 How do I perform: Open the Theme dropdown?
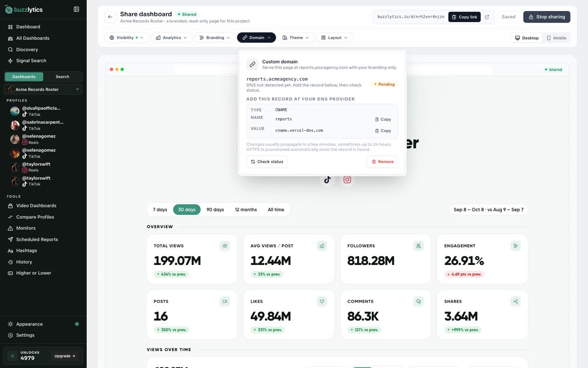click(x=296, y=38)
